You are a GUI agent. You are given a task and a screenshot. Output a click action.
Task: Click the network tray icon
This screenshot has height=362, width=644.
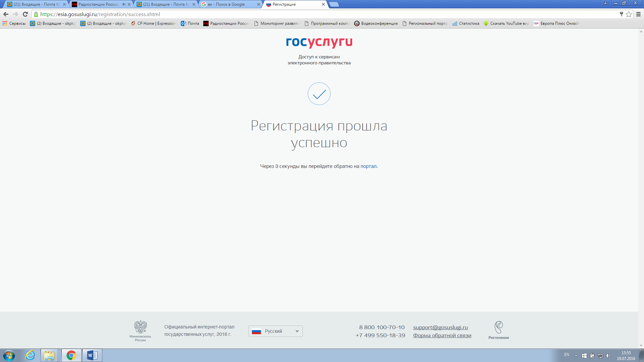(600, 356)
